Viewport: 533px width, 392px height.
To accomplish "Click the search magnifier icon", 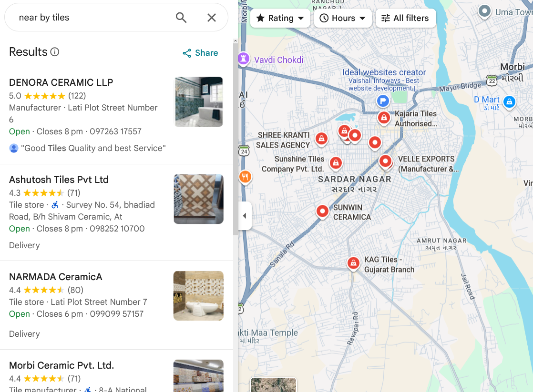I will coord(181,18).
